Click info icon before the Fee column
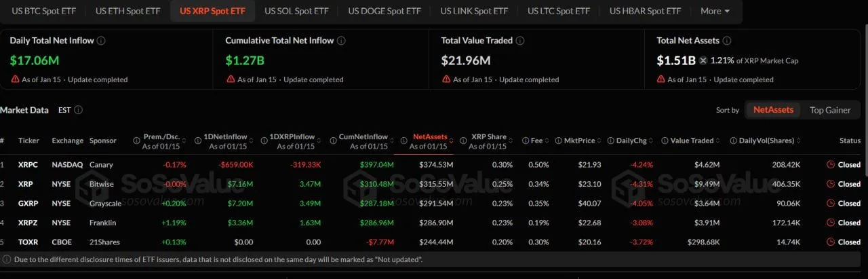Screen dimensions: 868x279 click(526, 141)
